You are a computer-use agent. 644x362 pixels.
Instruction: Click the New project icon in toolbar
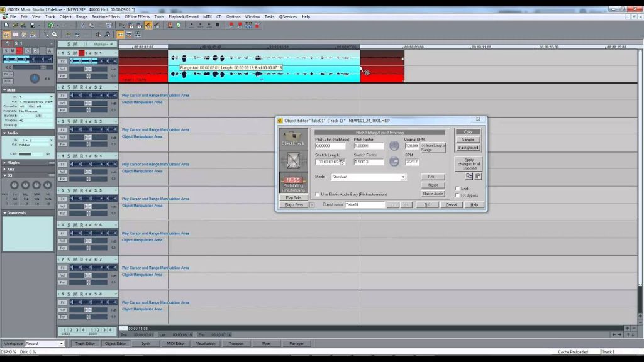pos(6,25)
